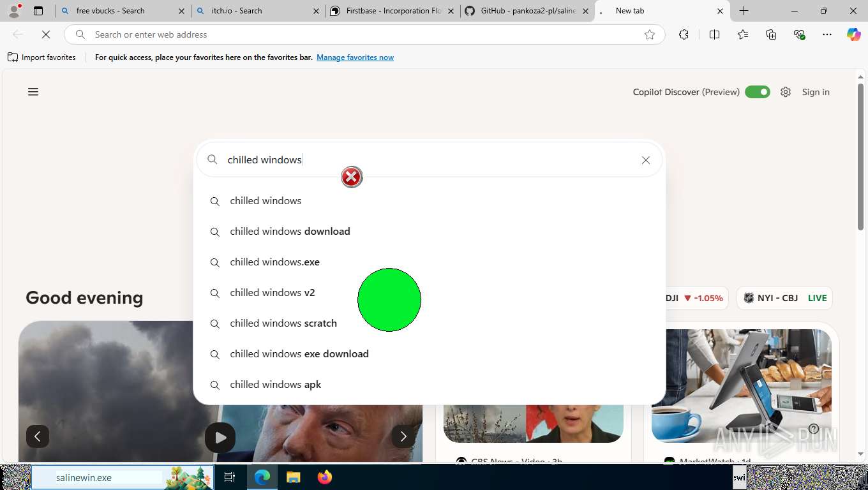
Task: Open the NYI - CBJ LIVE score card
Action: [784, 298]
